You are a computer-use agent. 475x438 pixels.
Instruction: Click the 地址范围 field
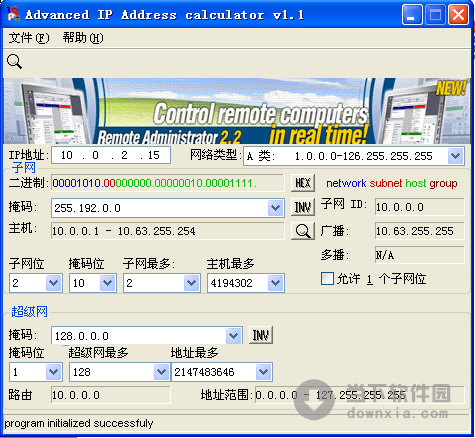coord(359,395)
